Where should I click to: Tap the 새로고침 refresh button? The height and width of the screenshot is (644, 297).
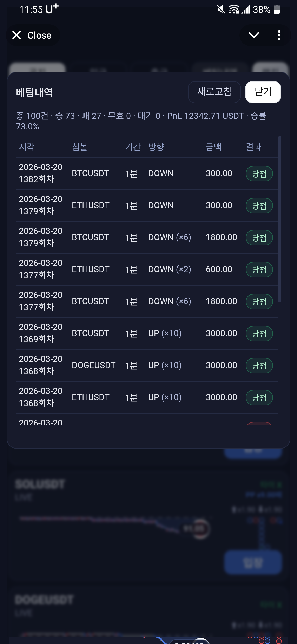coord(214,92)
